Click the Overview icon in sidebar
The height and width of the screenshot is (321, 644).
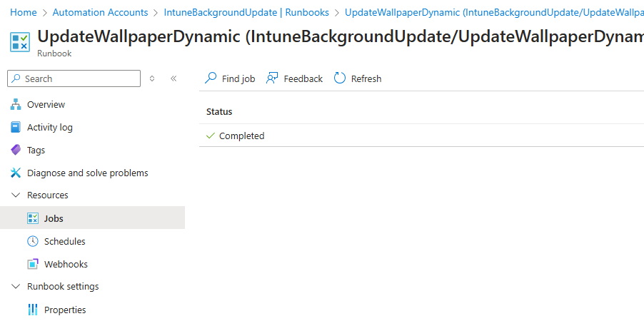pyautogui.click(x=16, y=105)
